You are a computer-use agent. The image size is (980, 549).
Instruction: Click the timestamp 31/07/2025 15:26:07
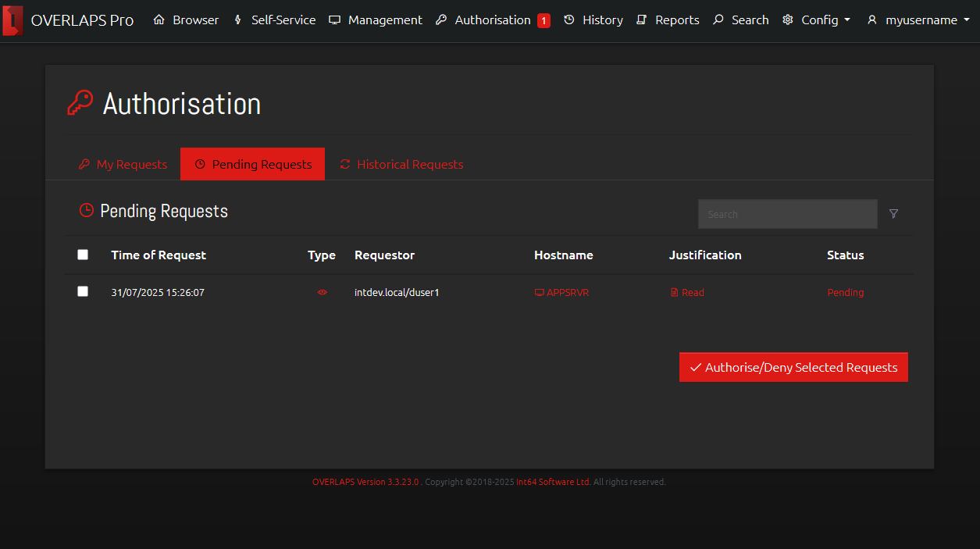tap(158, 293)
